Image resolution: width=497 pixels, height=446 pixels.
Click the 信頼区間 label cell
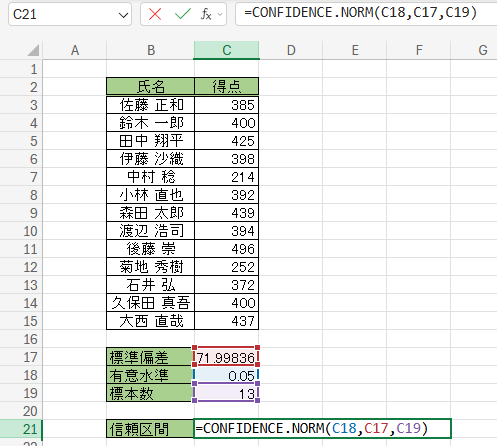150,429
